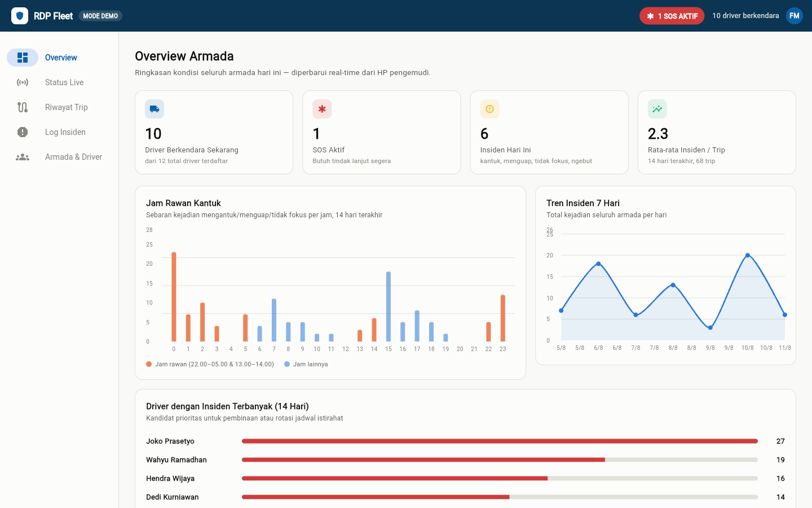Viewport: 812px width, 508px height.
Task: Click the Jam Rawan Kantuk chart title
Action: click(x=183, y=203)
